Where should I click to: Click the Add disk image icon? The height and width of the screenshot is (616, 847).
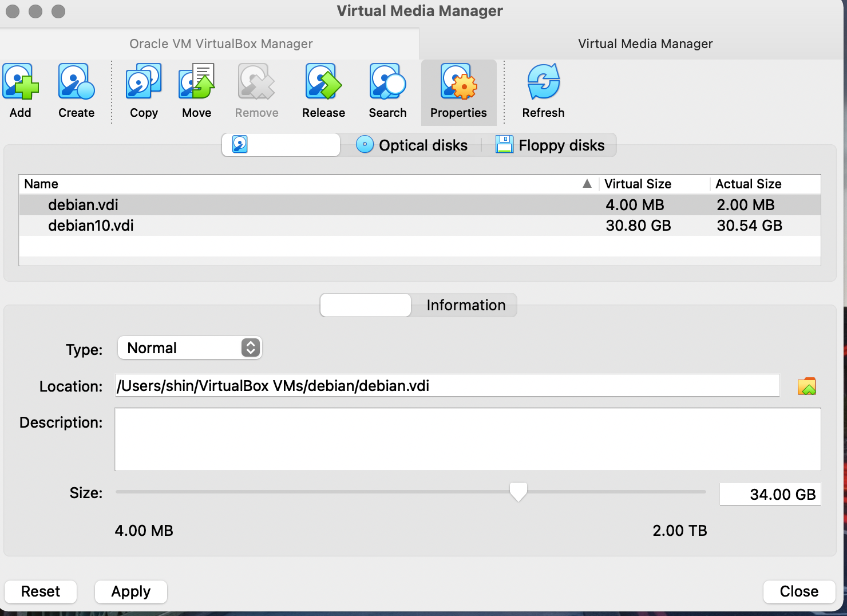tap(21, 82)
